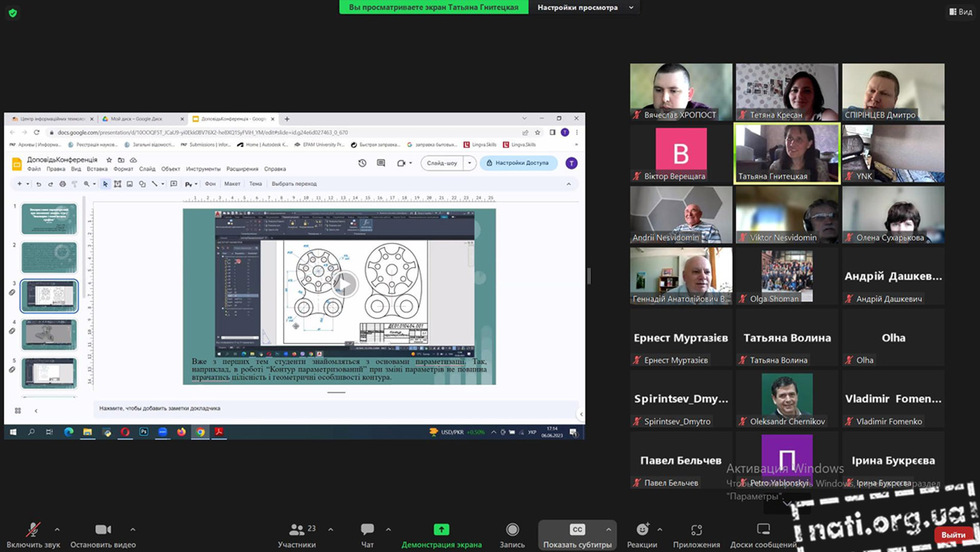980x552 pixels.
Task: Open Файл menu in Google Slides
Action: pos(34,169)
